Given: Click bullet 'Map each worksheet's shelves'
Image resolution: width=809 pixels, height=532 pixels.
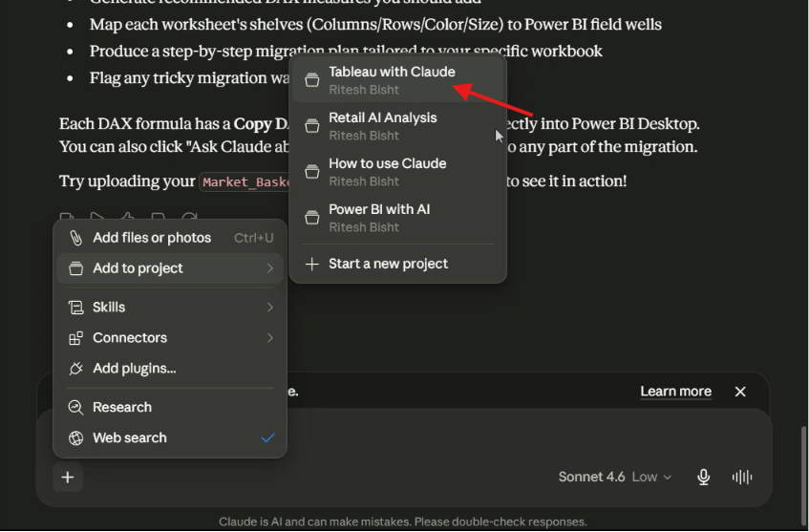Looking at the screenshot, I should tap(375, 24).
